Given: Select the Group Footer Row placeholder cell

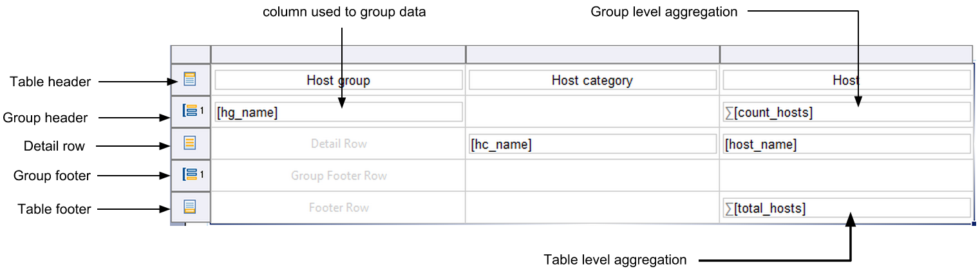Looking at the screenshot, I should pyautogui.click(x=338, y=176).
